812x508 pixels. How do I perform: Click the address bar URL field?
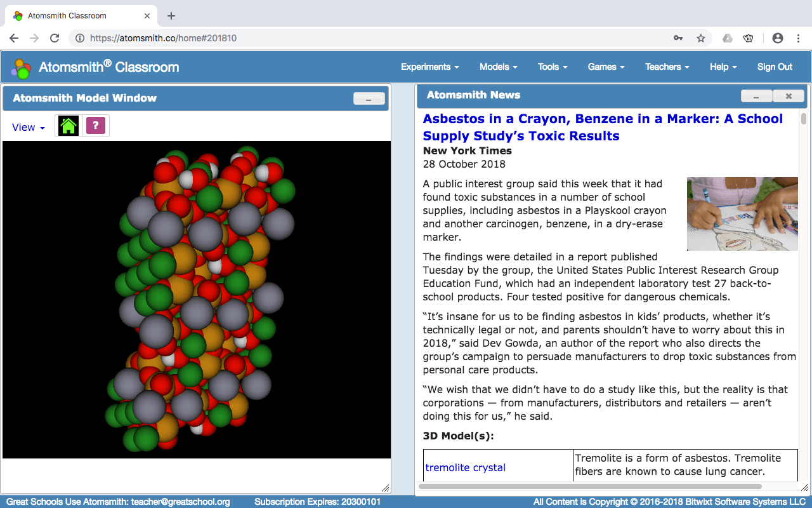[374, 38]
